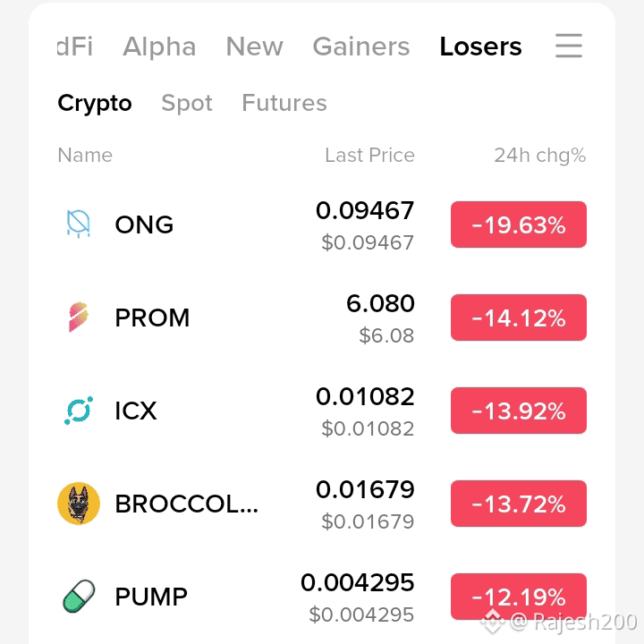Sort by Name column header
The image size is (644, 644).
point(85,156)
